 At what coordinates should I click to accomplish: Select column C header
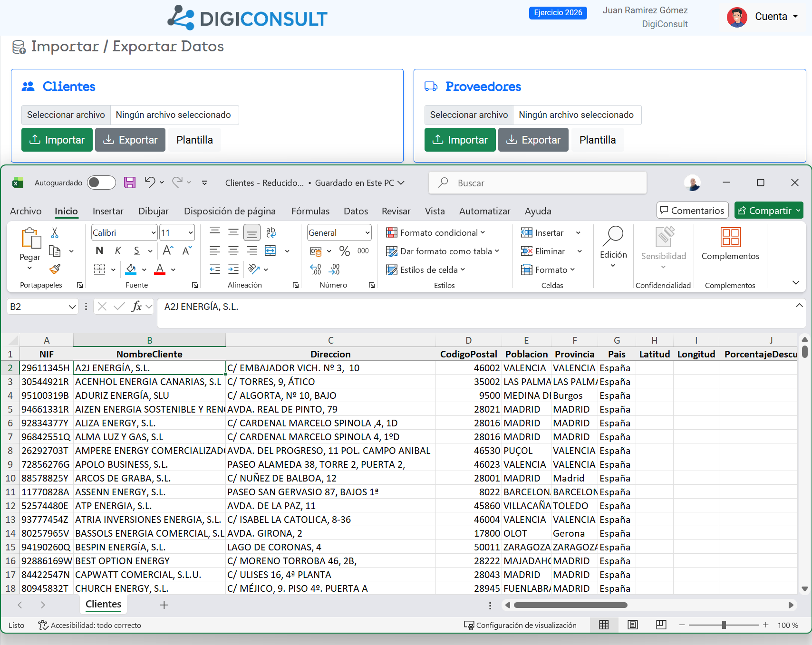coord(330,340)
